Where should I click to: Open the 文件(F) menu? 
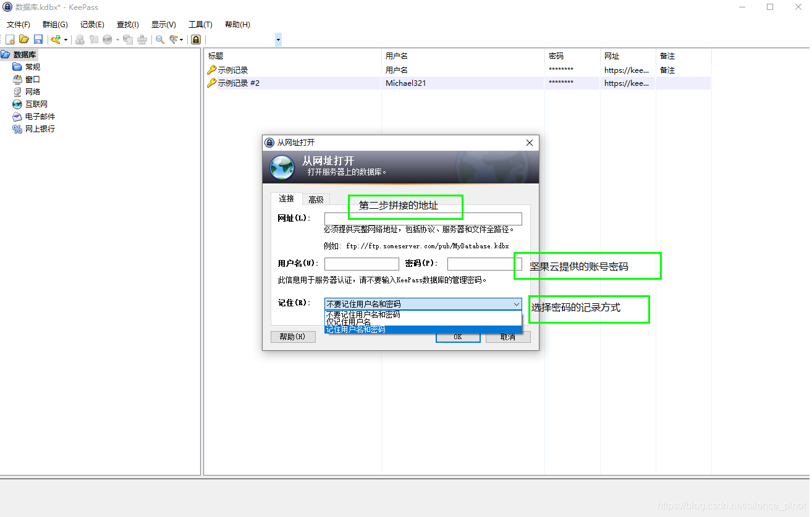coord(19,25)
